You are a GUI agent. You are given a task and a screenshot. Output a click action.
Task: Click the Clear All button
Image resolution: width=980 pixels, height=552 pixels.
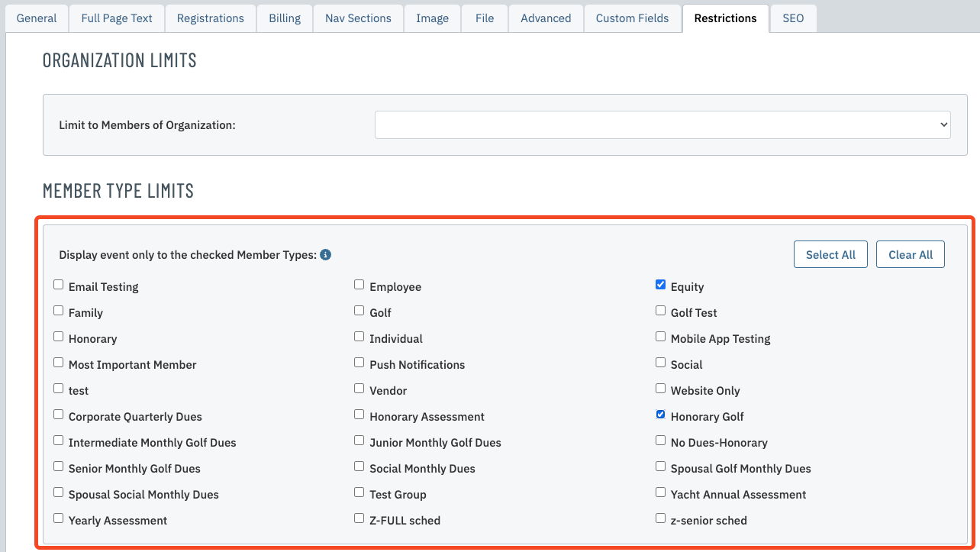(911, 255)
